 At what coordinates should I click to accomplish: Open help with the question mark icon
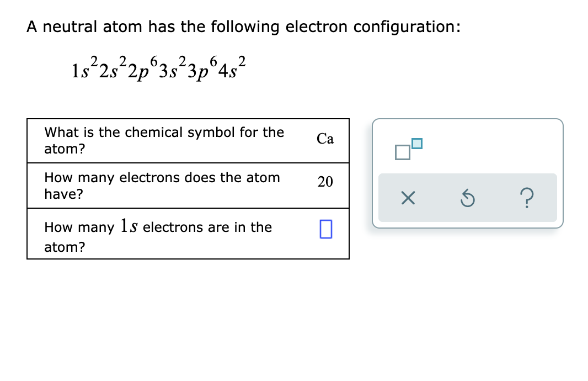pos(527,198)
